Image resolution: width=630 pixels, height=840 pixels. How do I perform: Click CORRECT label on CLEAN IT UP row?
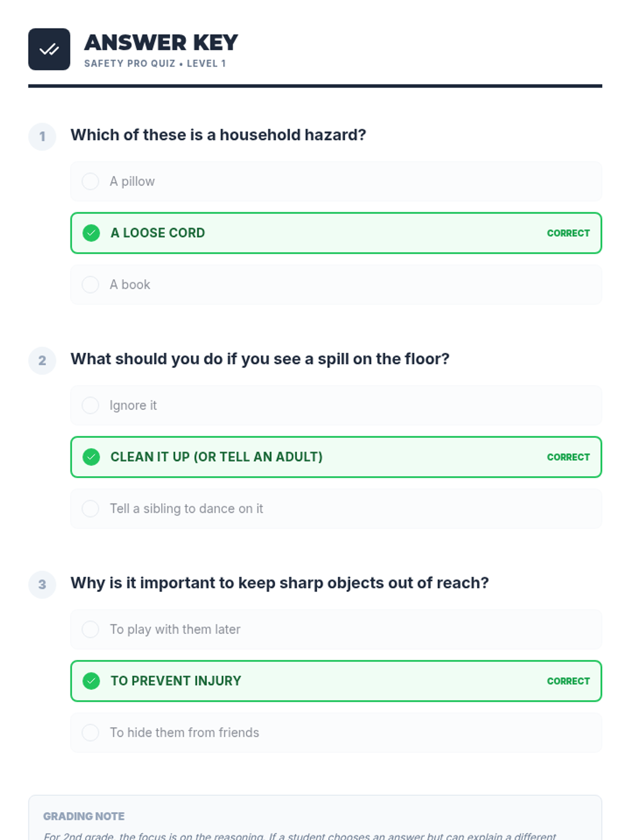pyautogui.click(x=568, y=457)
